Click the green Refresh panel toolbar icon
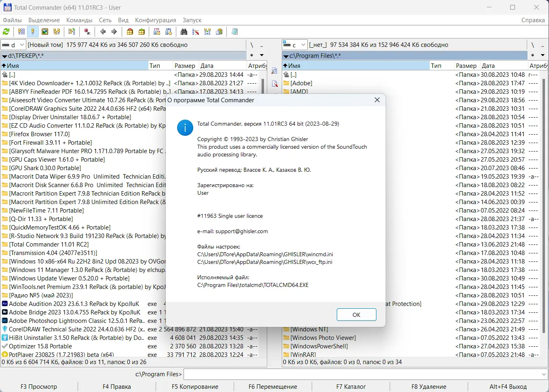The height and width of the screenshot is (392, 549). (6, 32)
